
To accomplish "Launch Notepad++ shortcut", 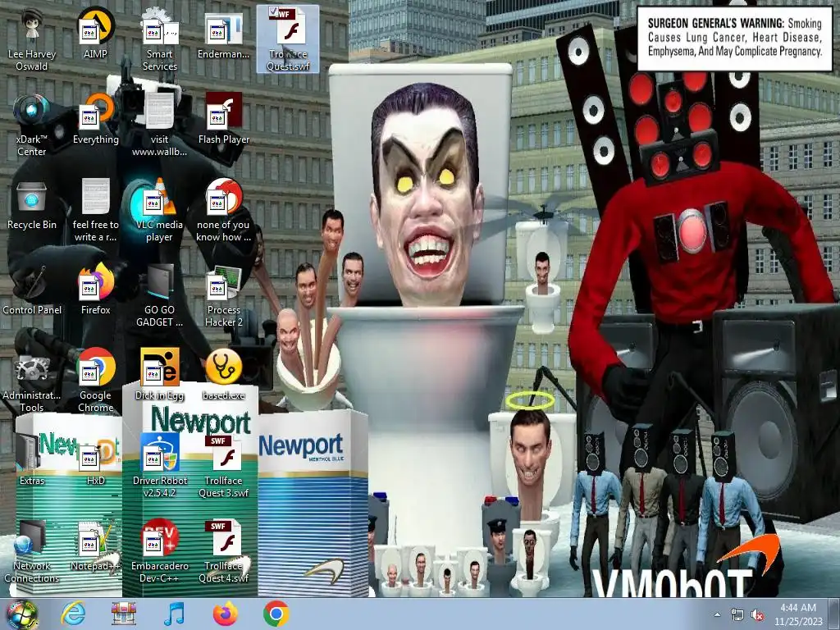I will click(x=95, y=546).
